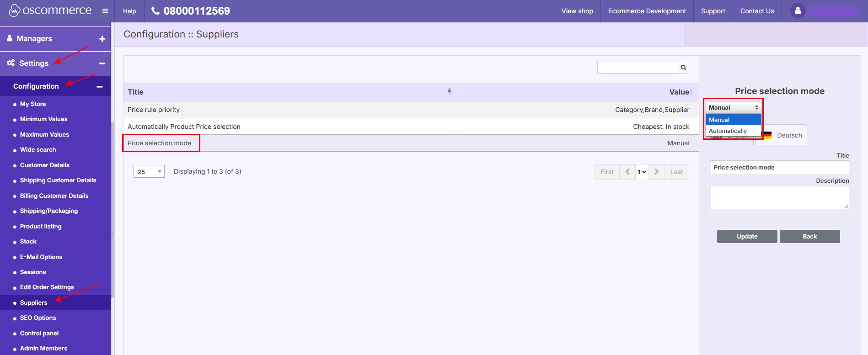Click the phone icon in header
Viewport: 868px width, 355px height.
pos(155,11)
